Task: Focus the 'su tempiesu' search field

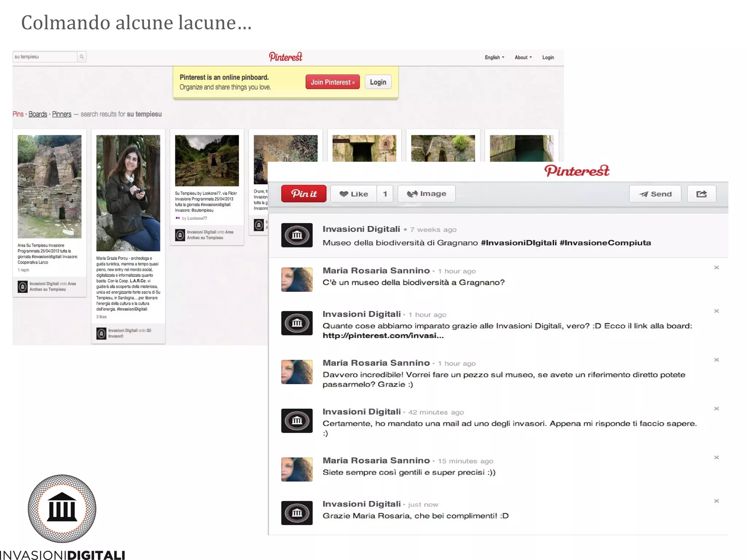Action: click(45, 57)
